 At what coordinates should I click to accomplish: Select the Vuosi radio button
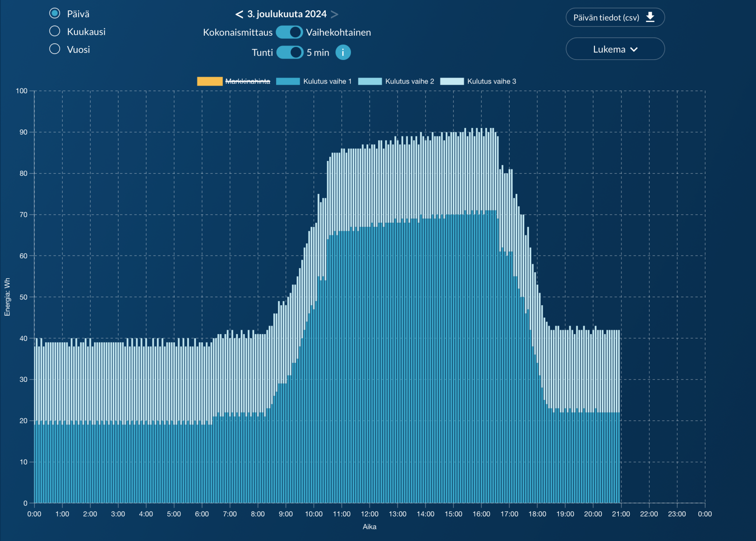coord(55,49)
